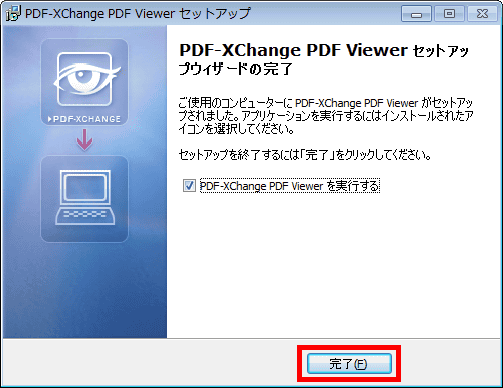Screen dimensions: 503x388
Task: Click the heading text ending in ウィザードの完了
Action: (324, 59)
